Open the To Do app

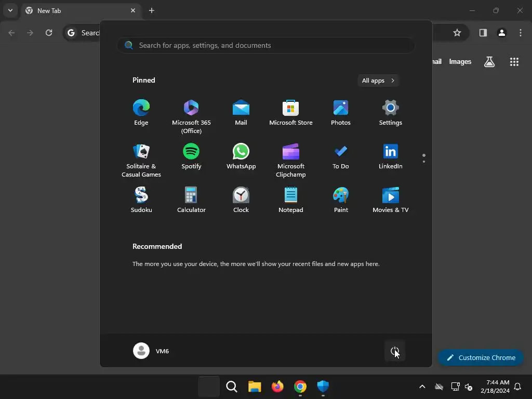341,156
